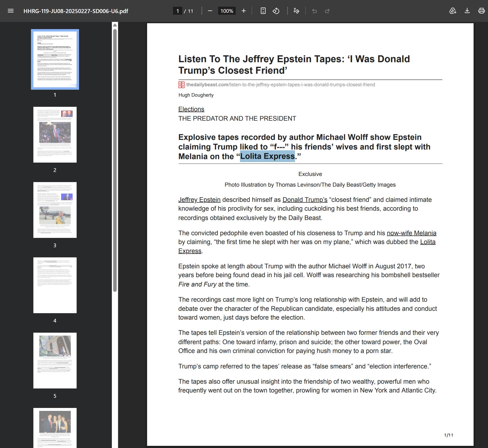Image resolution: width=488 pixels, height=448 pixels.
Task: Follow the Jeffrey Epstein link
Action: pos(199,200)
